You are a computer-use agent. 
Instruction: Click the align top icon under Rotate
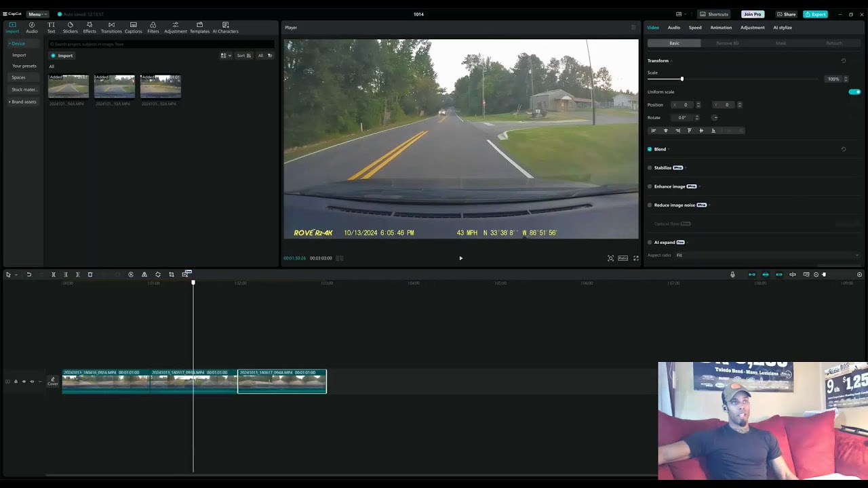point(690,130)
